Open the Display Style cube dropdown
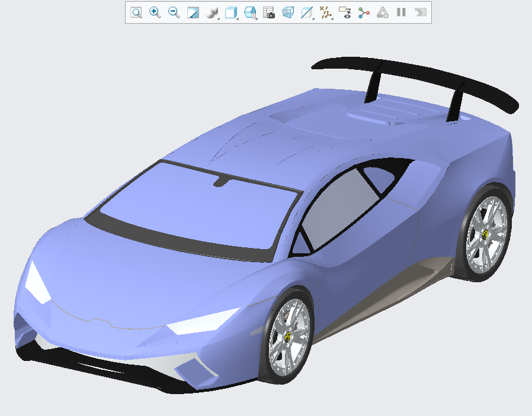This screenshot has width=532, height=416. click(232, 13)
